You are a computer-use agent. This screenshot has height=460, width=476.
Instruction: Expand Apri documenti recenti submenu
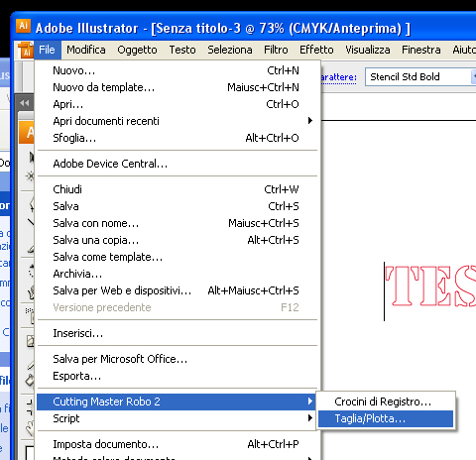point(178,121)
